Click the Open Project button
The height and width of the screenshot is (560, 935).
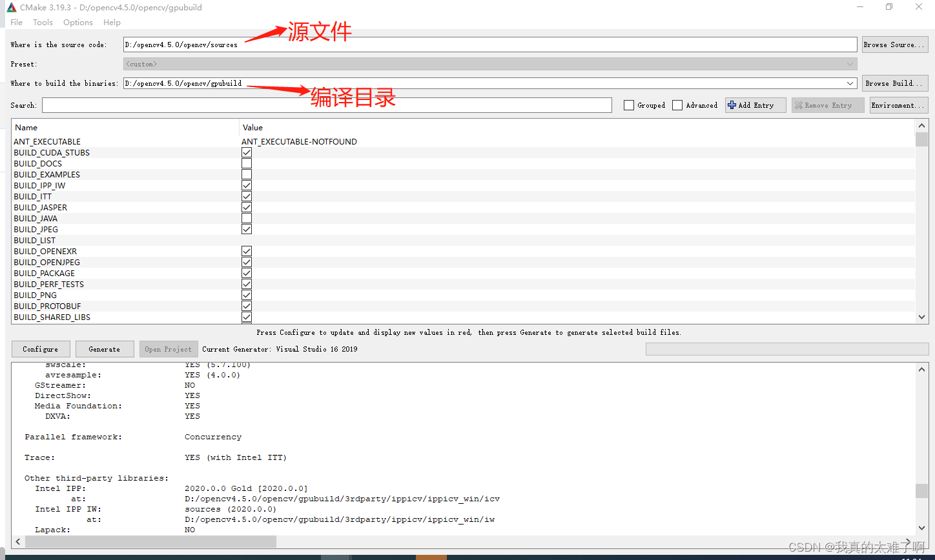tap(168, 349)
